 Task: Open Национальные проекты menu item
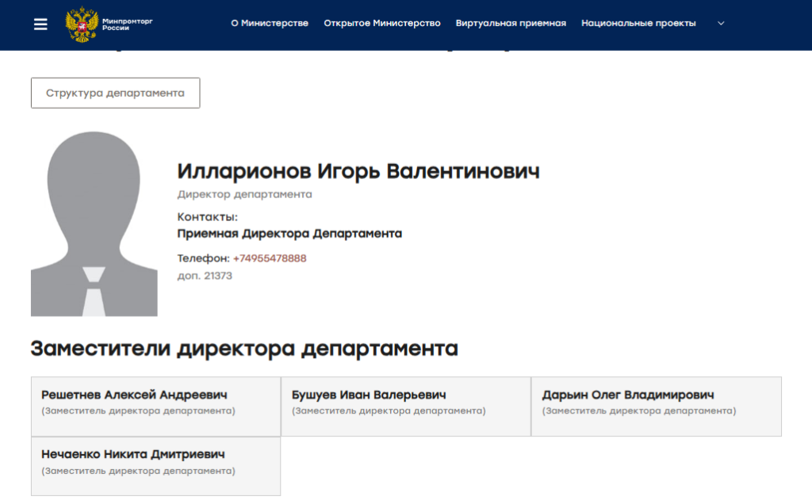pyautogui.click(x=638, y=23)
